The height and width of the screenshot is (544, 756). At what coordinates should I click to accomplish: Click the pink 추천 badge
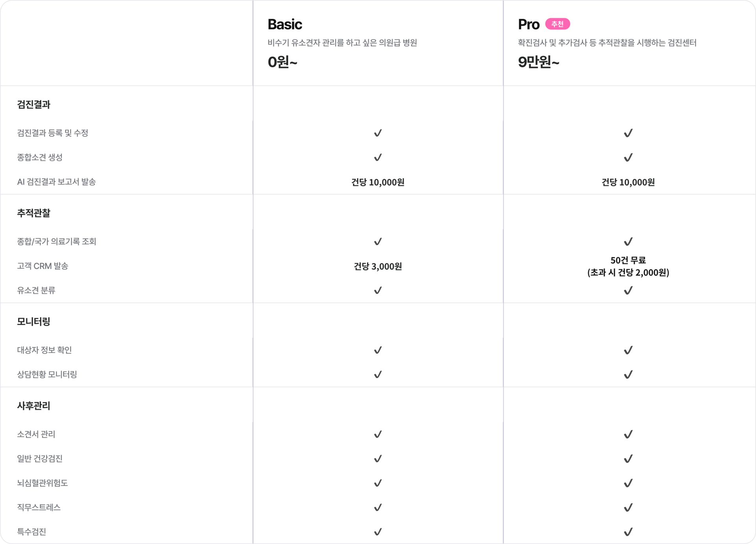pyautogui.click(x=557, y=24)
